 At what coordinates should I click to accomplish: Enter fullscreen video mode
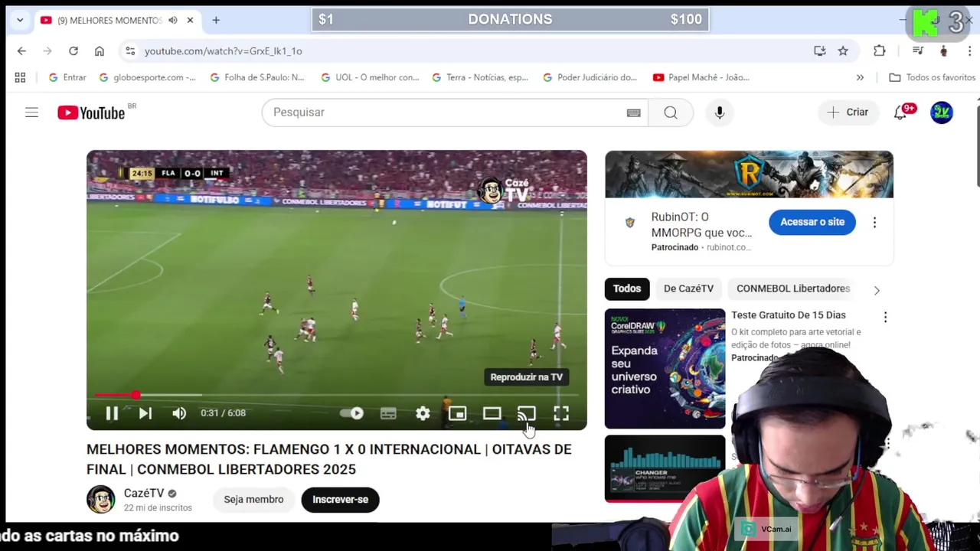coord(561,413)
